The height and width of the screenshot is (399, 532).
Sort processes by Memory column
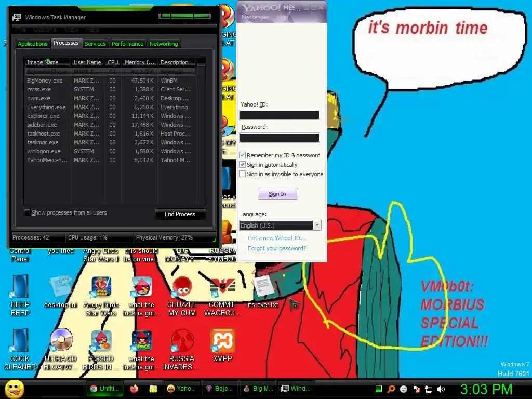click(139, 62)
